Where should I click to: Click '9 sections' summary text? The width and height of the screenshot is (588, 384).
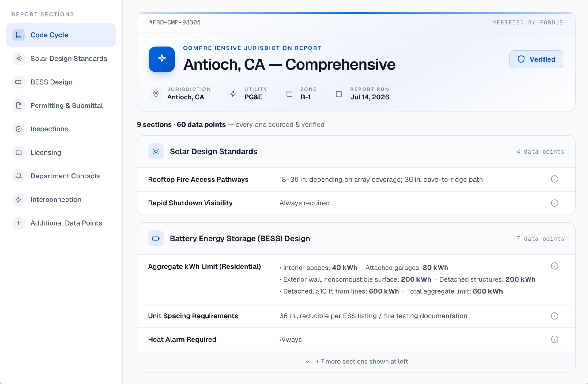[x=154, y=124]
